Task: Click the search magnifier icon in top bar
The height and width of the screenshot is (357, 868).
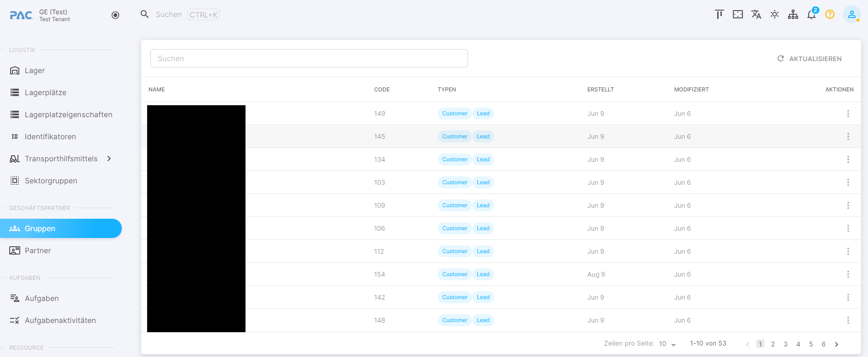Action: [145, 14]
